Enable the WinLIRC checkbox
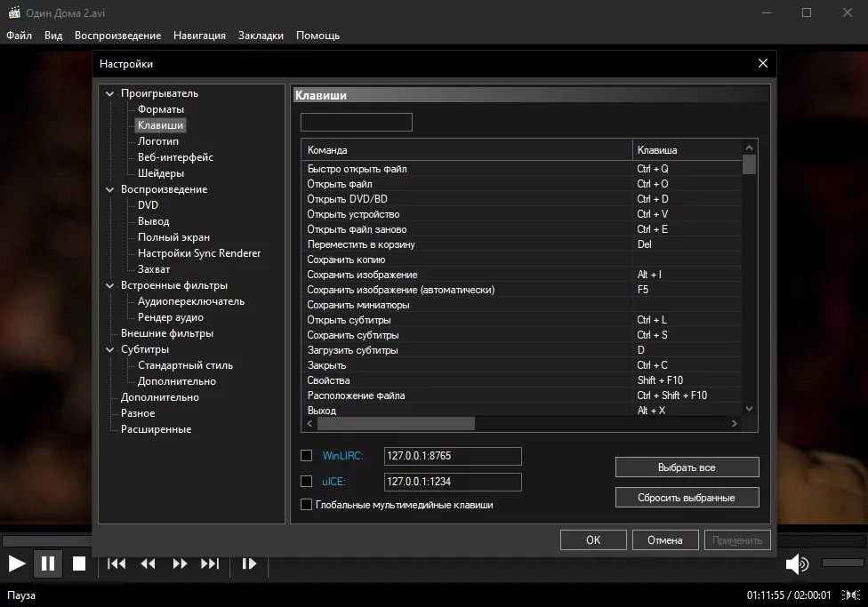 (306, 455)
